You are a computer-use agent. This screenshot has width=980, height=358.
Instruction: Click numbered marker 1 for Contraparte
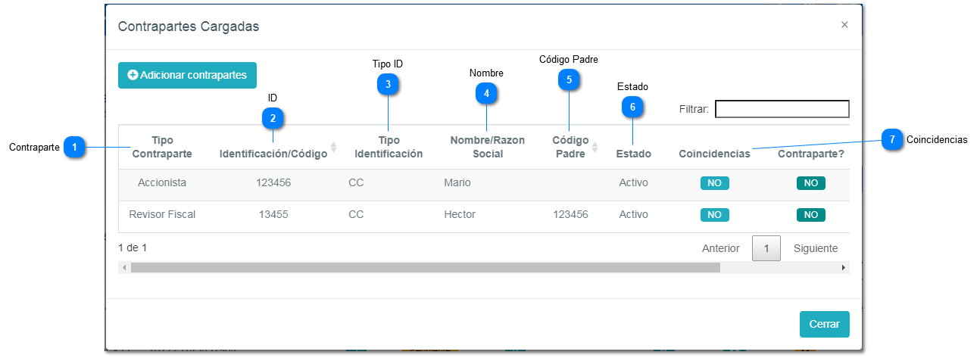tap(73, 147)
